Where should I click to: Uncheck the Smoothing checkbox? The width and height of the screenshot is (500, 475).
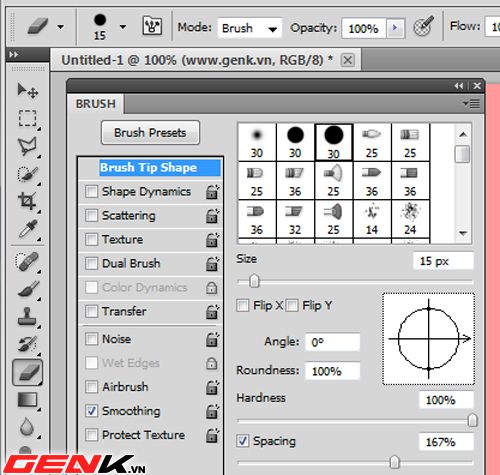91,411
